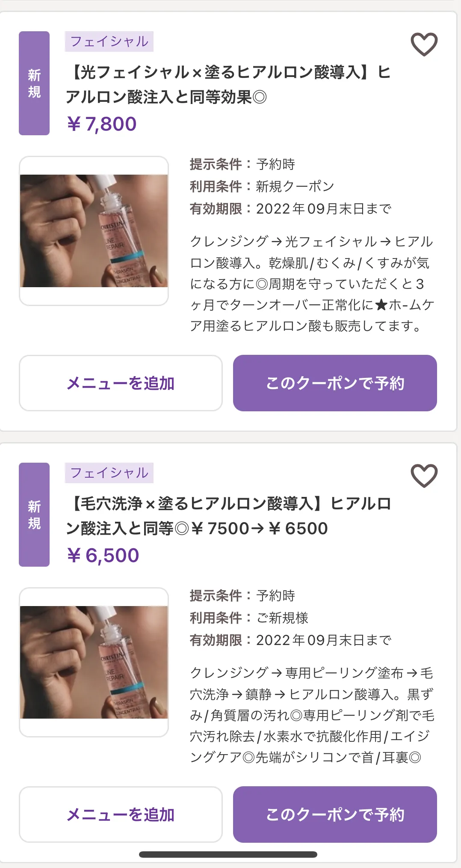Favorite the 光フェイシャル coupon with the heart
The image size is (461, 868).
point(424,45)
